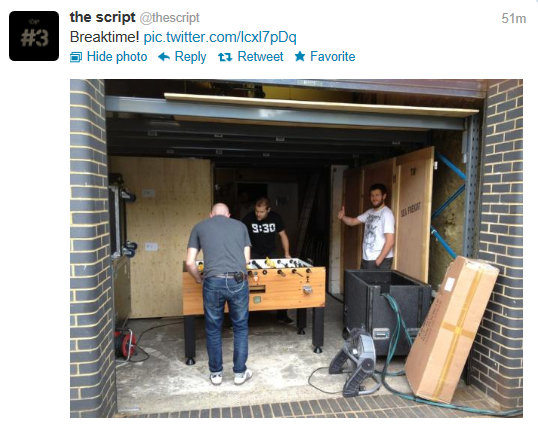
Task: Select the Retweet text link
Action: point(260,57)
